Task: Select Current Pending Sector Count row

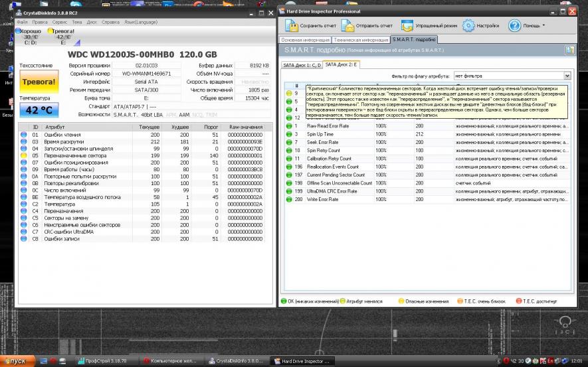Action: point(427,175)
